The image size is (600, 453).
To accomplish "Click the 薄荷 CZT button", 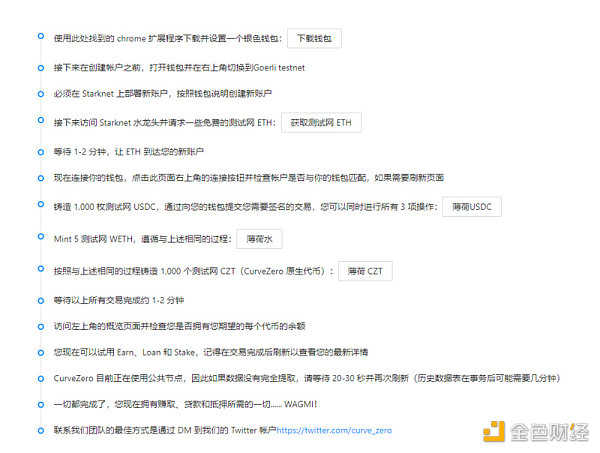I will [x=365, y=271].
